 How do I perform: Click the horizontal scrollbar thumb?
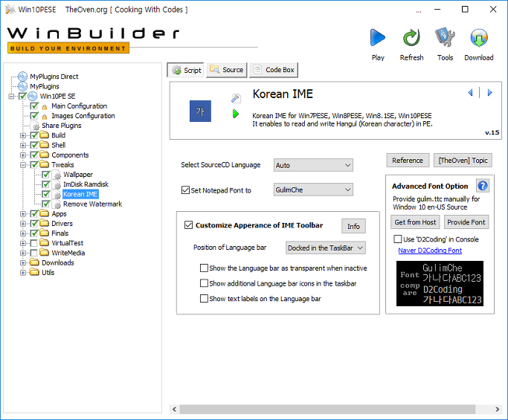coord(327,410)
